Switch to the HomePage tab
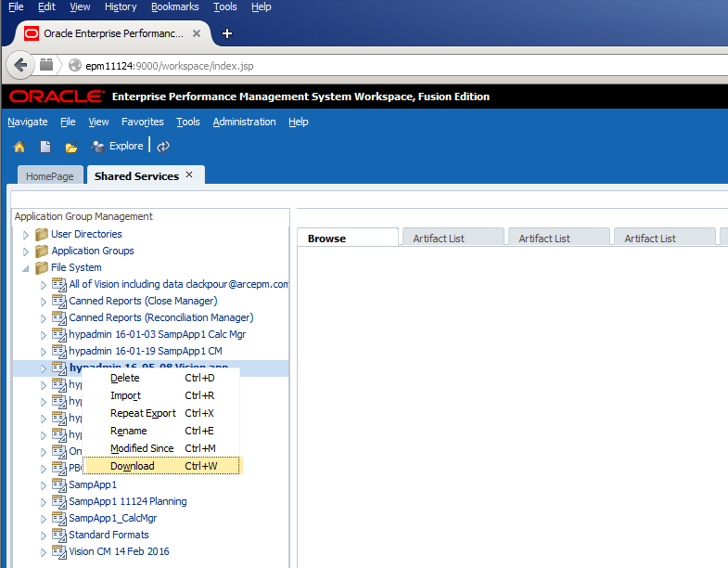This screenshot has width=728, height=568. click(50, 176)
